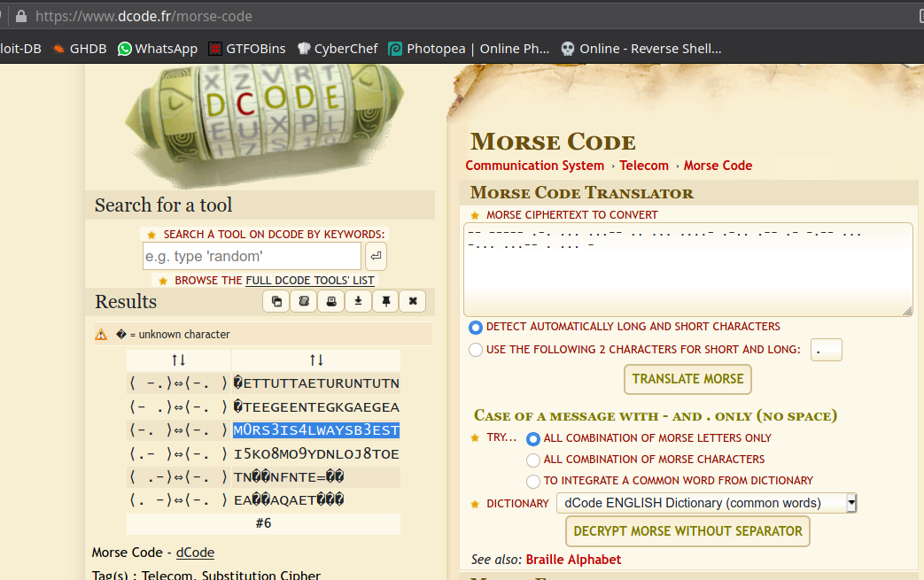Viewport: 924px width, 580px height.
Task: Click Decrypt Morse Without Separator button
Action: (687, 531)
